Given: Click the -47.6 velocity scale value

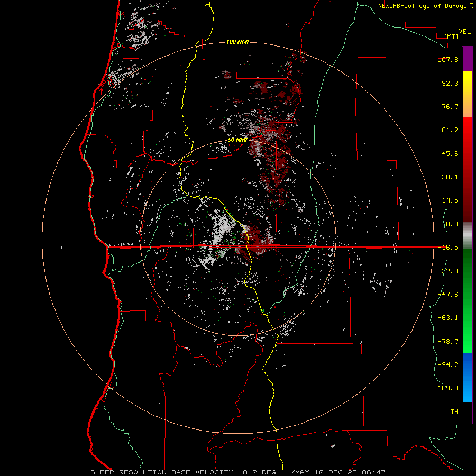Looking at the screenshot, I should pos(448,295).
